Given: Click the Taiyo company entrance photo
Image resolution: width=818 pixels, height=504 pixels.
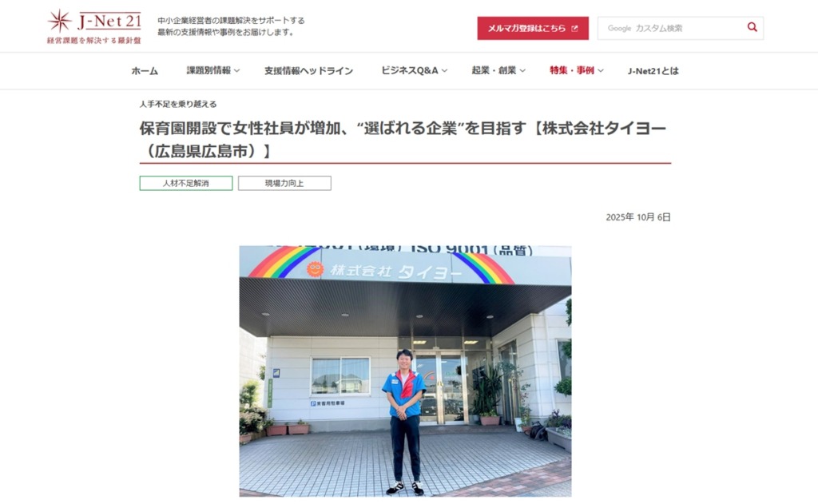Looking at the screenshot, I should click(x=405, y=371).
